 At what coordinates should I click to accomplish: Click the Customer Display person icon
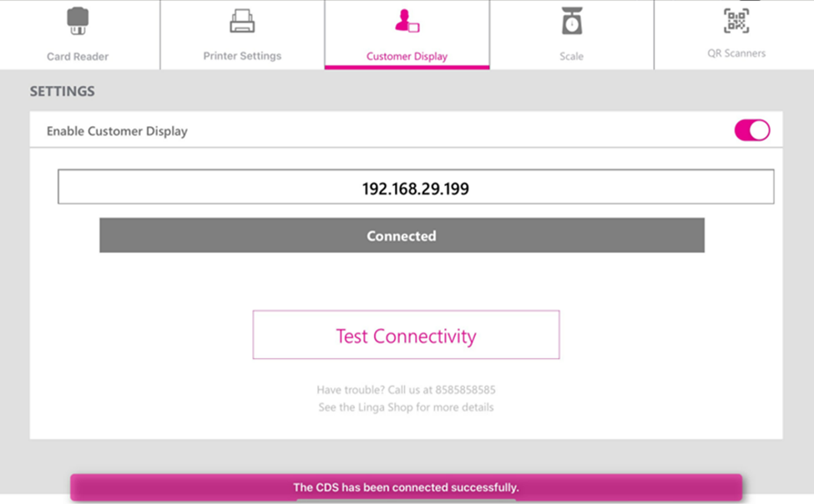point(407,21)
